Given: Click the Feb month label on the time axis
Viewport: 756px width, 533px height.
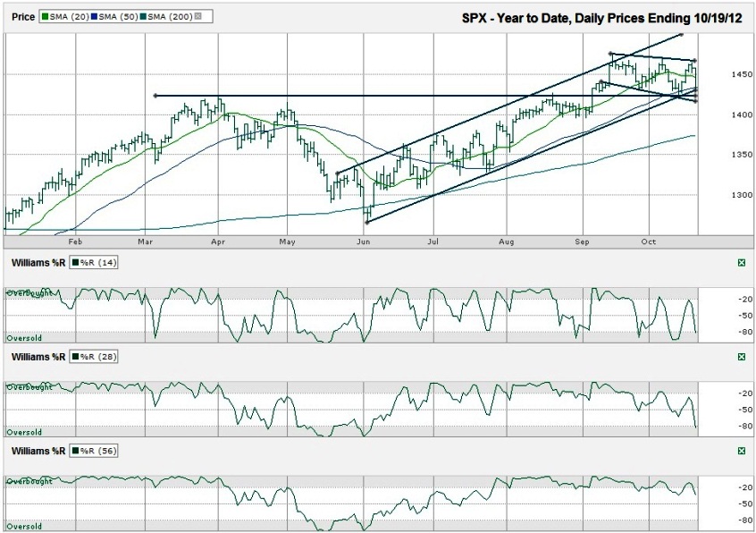Looking at the screenshot, I should (75, 241).
